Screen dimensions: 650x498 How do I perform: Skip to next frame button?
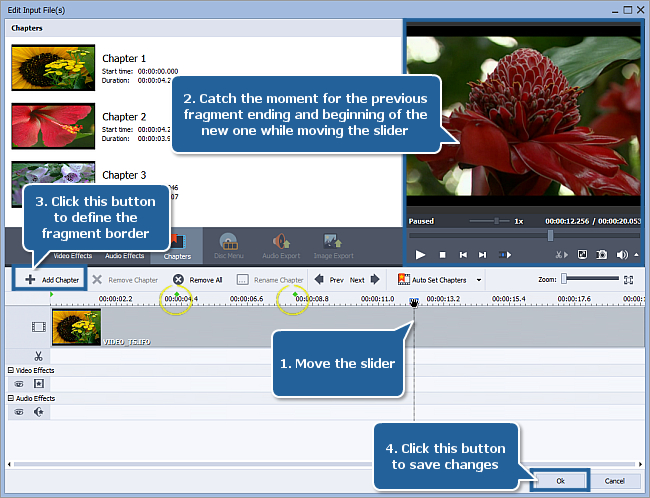482,255
